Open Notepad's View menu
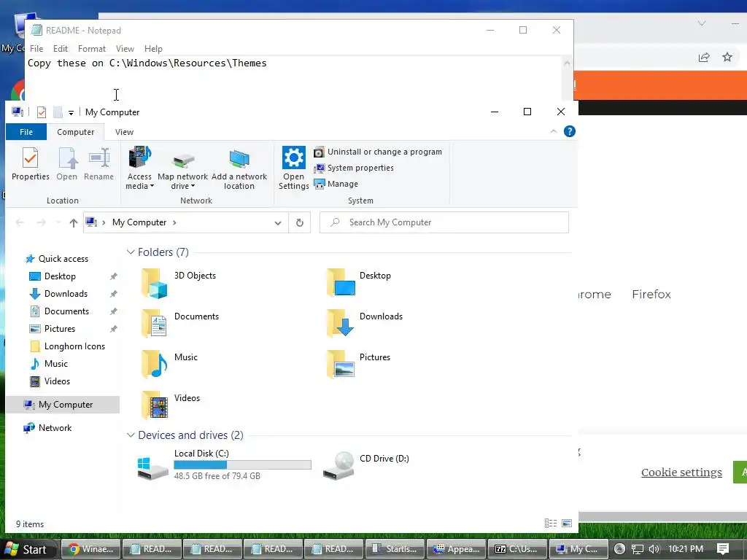This screenshot has height=560, width=747. coord(125,49)
